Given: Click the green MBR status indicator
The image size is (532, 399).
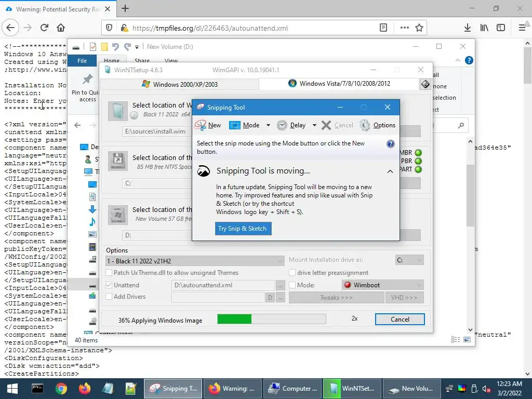Looking at the screenshot, I should click(x=418, y=153).
